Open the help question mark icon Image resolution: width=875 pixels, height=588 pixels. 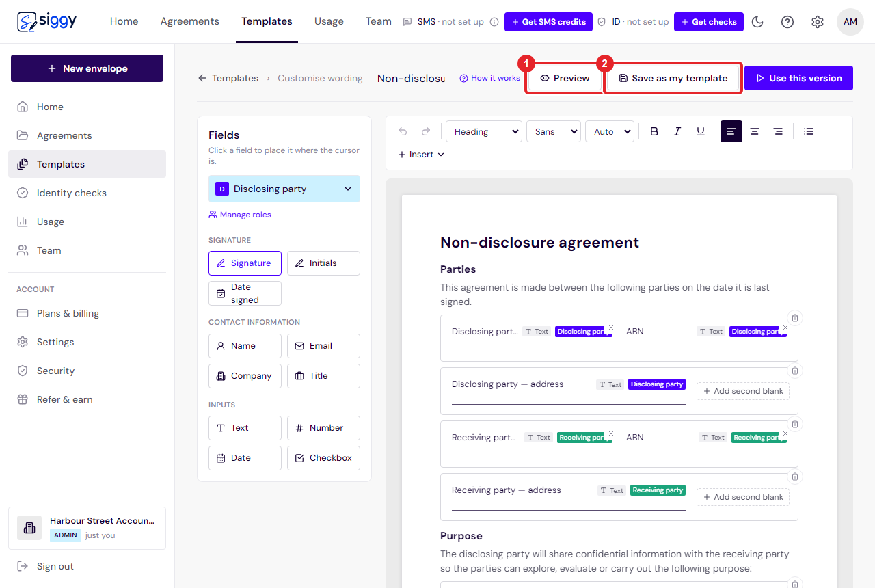click(787, 22)
